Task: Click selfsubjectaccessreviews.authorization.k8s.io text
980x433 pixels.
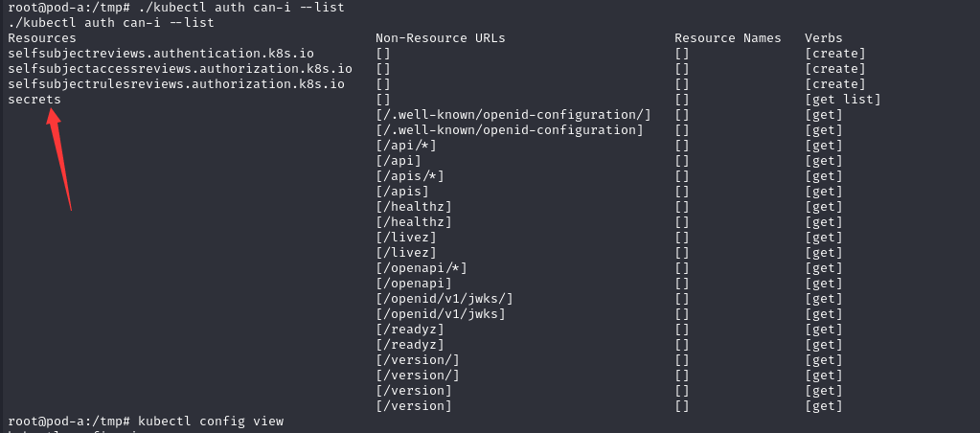Action: click(179, 69)
